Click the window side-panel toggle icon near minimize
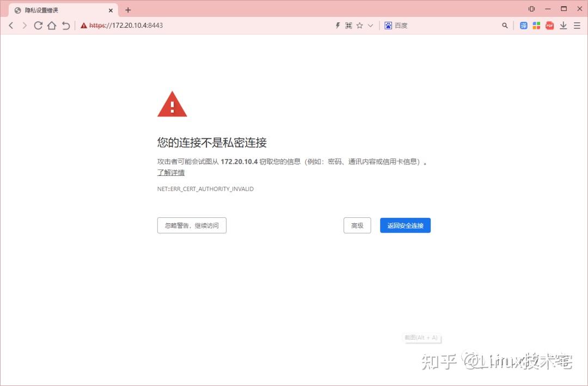Viewport: 588px width, 386px height. pos(531,9)
